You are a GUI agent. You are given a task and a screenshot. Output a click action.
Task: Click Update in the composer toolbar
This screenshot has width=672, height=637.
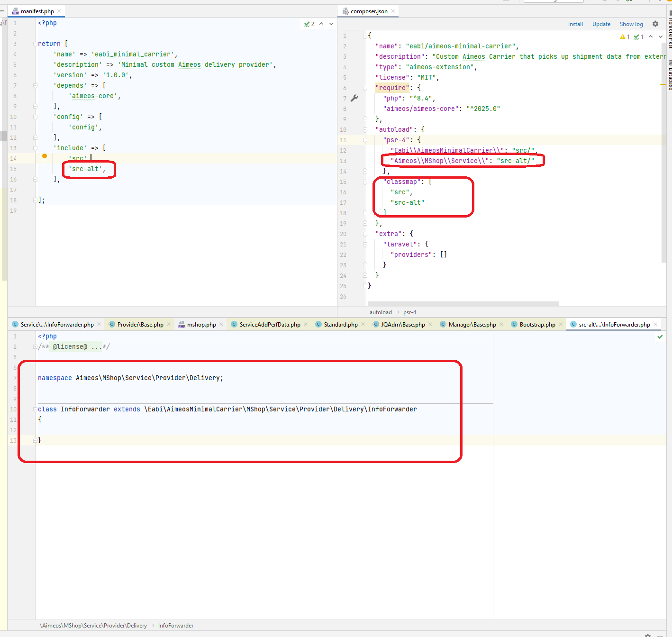pos(601,24)
